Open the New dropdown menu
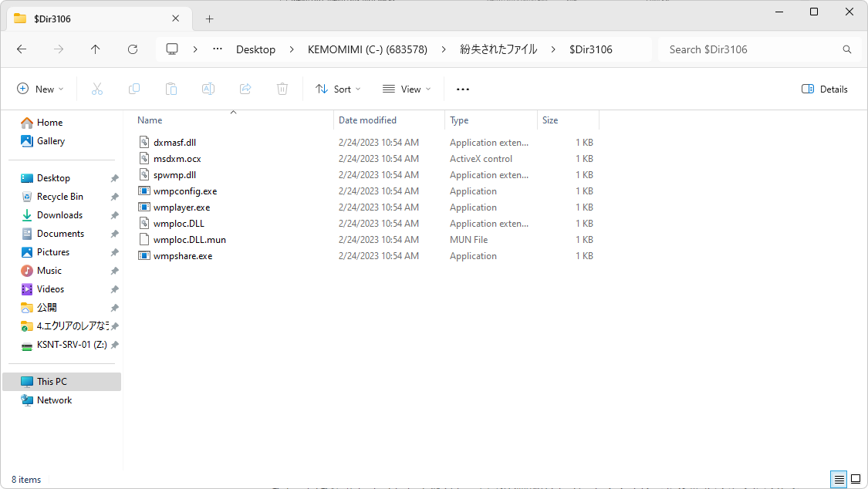Viewport: 868px width, 489px height. pyautogui.click(x=40, y=89)
